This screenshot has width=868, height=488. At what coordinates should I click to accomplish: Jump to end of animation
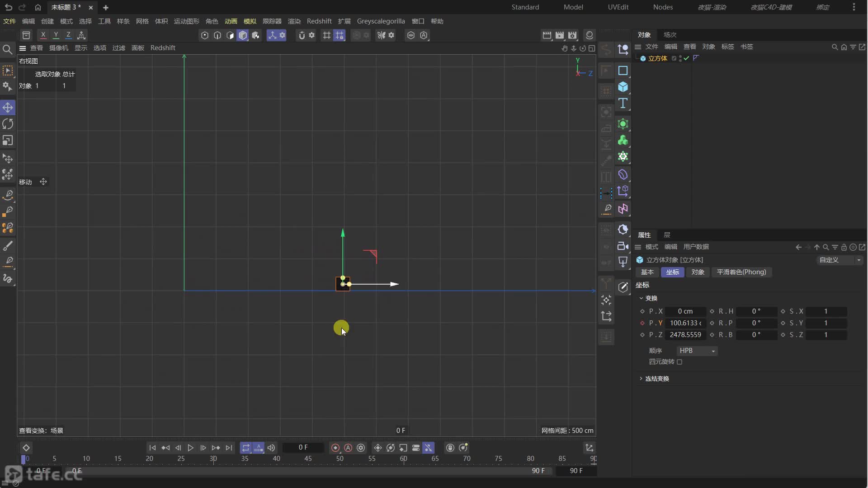229,448
